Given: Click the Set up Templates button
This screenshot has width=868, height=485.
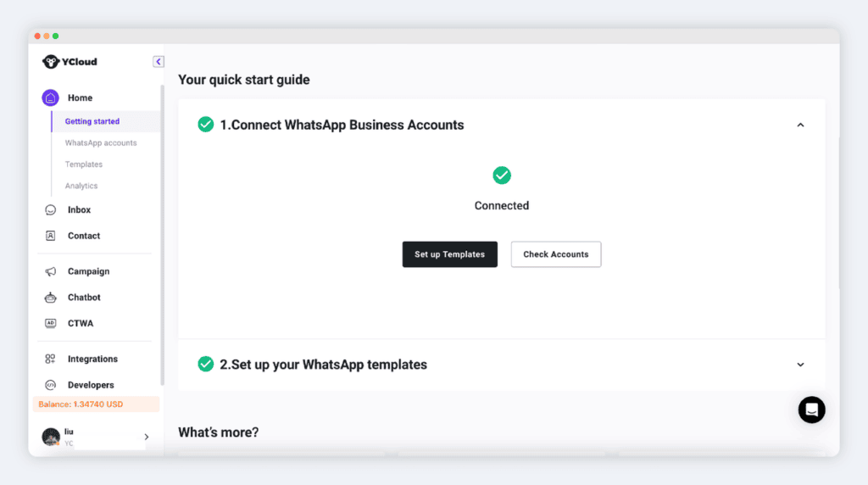Looking at the screenshot, I should click(x=449, y=254).
